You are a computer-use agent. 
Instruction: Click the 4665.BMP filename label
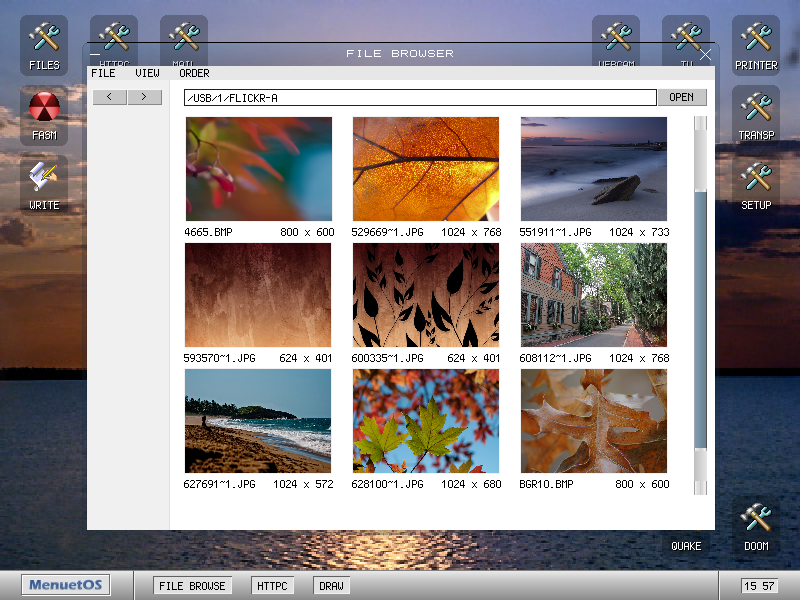pyautogui.click(x=208, y=232)
